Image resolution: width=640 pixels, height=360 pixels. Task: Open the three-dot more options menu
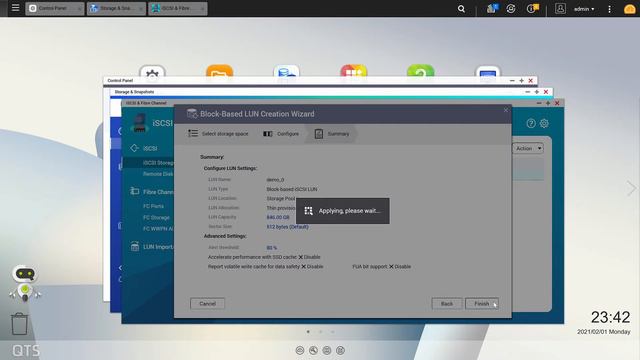pyautogui.click(x=609, y=9)
